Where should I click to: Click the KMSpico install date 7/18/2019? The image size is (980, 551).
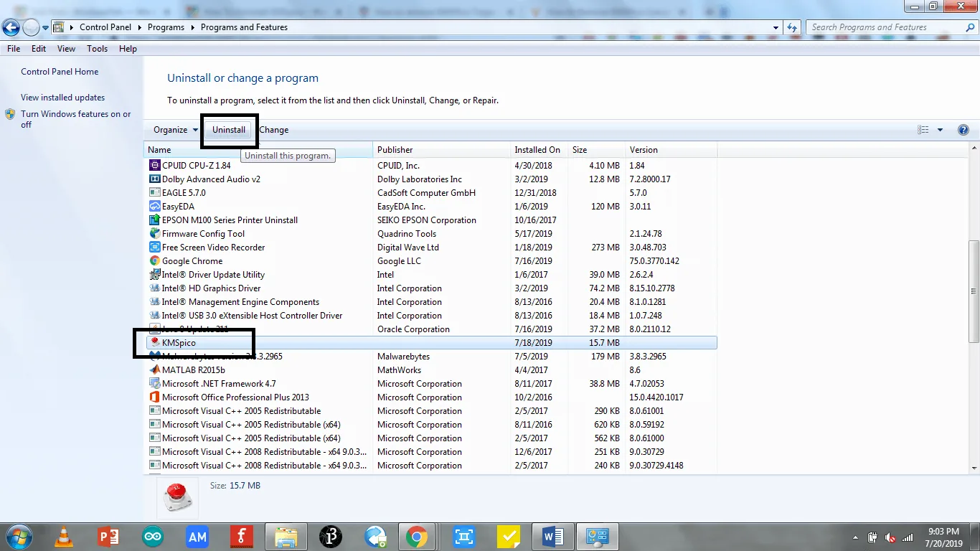click(533, 343)
